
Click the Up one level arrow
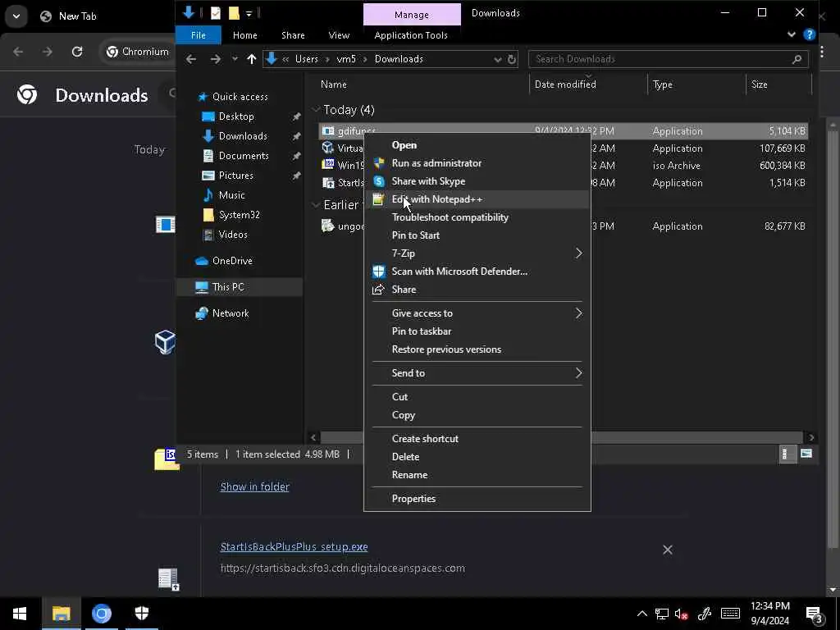pyautogui.click(x=252, y=59)
